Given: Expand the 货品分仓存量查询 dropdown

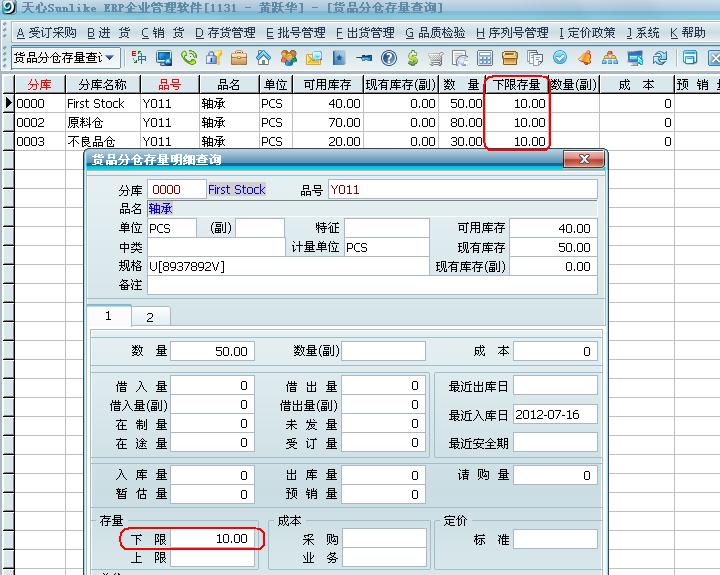Looking at the screenshot, I should tap(109, 58).
